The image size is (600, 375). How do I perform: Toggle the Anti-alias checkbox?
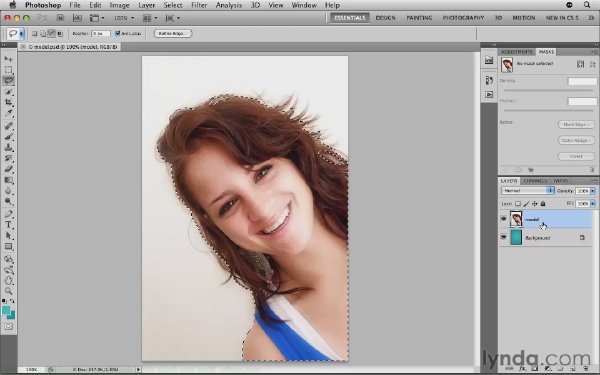[117, 33]
